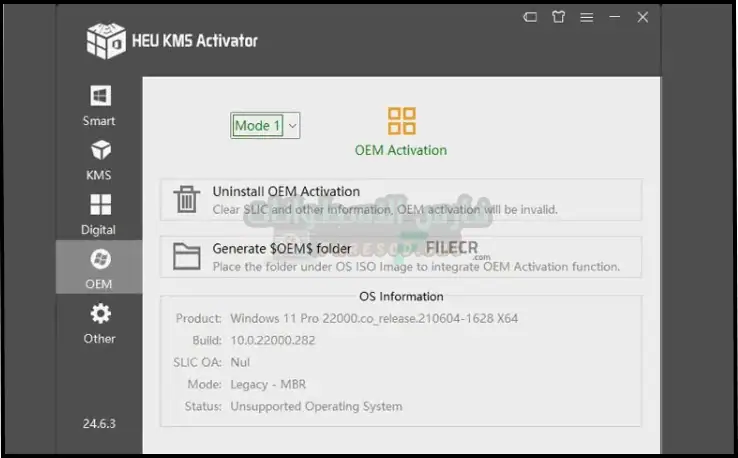Click the HEU KMS Activator cube logo

[x=105, y=41]
